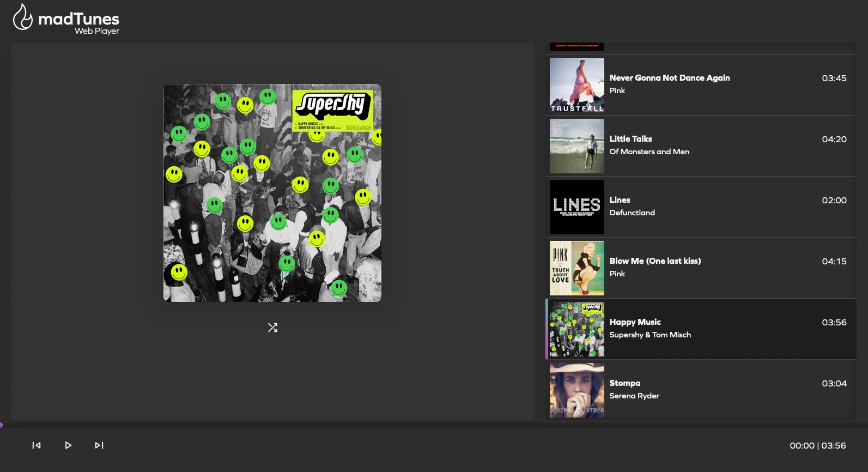
Task: Click the Defunctland artist name
Action: coord(632,213)
